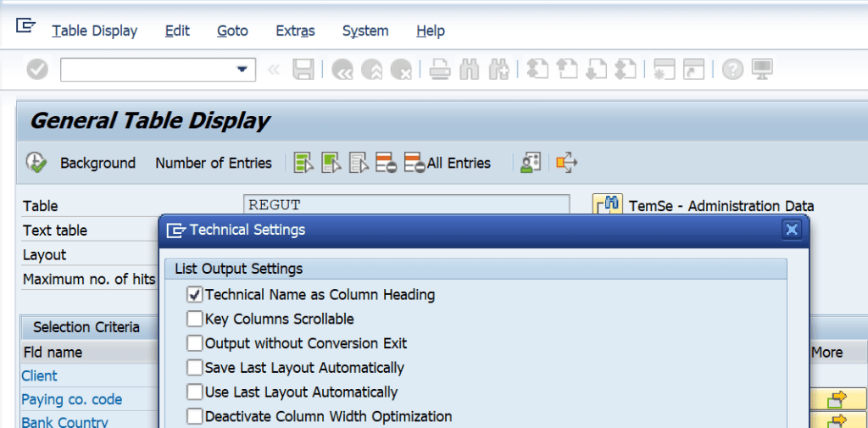Screen dimensions: 868x428
Task: Click the All Entries button
Action: (448, 164)
